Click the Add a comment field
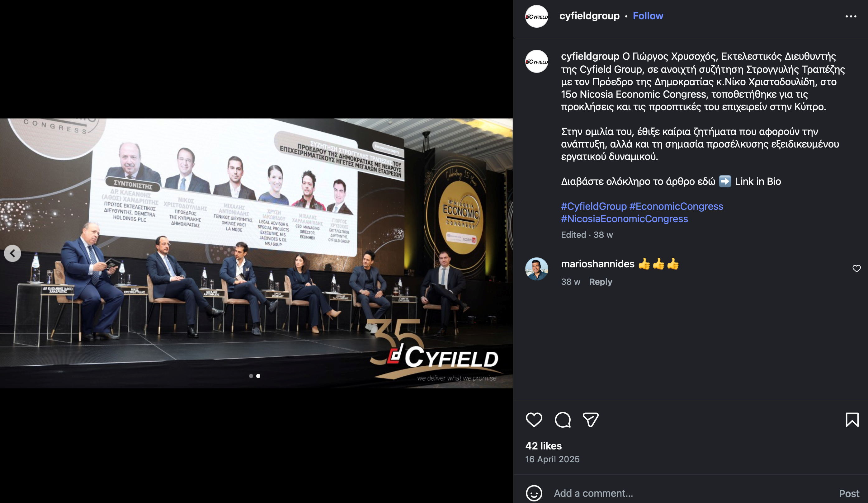The width and height of the screenshot is (868, 503). pos(692,493)
